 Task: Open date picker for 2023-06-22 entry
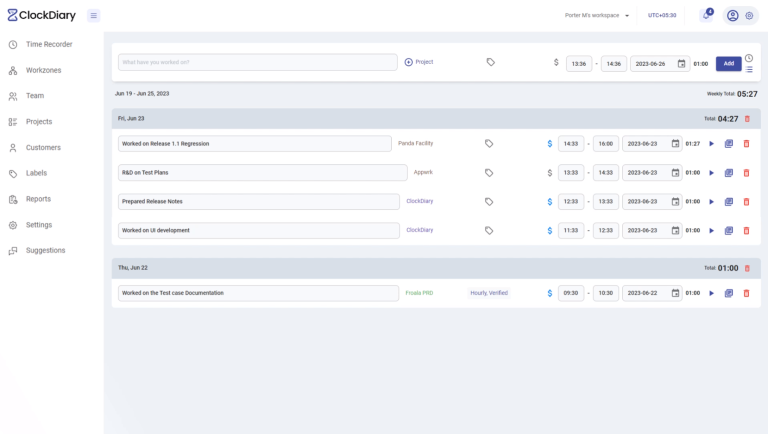pos(675,293)
